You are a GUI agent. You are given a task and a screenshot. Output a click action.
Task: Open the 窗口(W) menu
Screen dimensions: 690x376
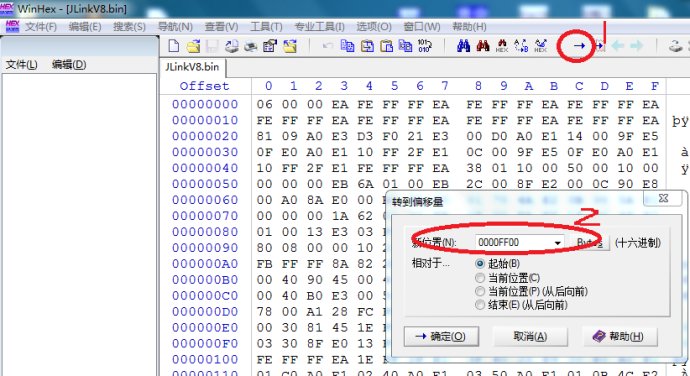(x=422, y=27)
